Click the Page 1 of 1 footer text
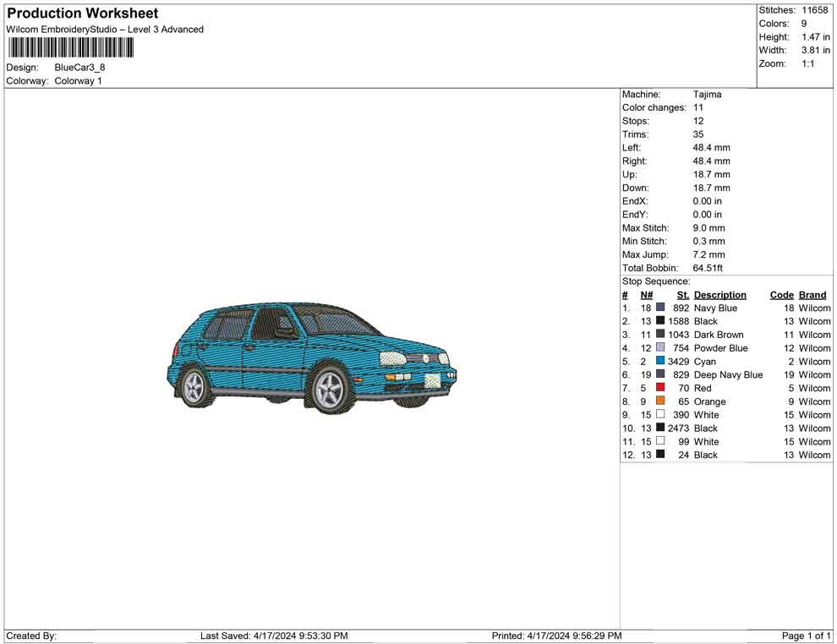Viewport: 837px width, 644px height. click(806, 636)
